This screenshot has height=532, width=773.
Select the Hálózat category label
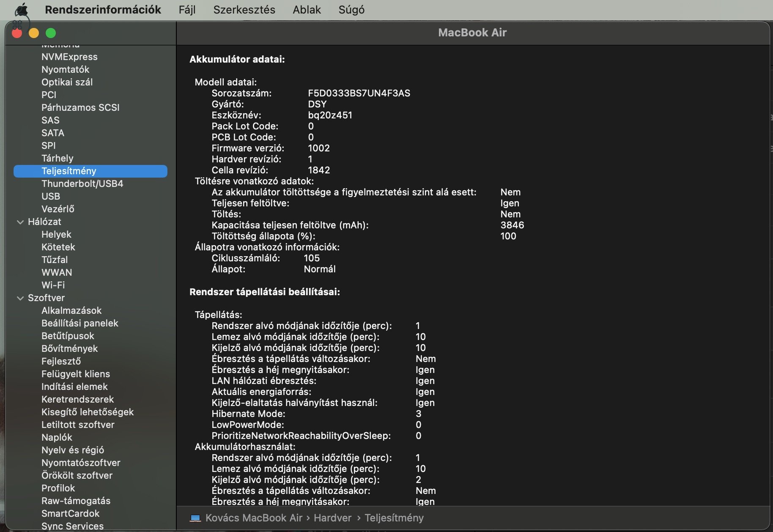(x=44, y=222)
